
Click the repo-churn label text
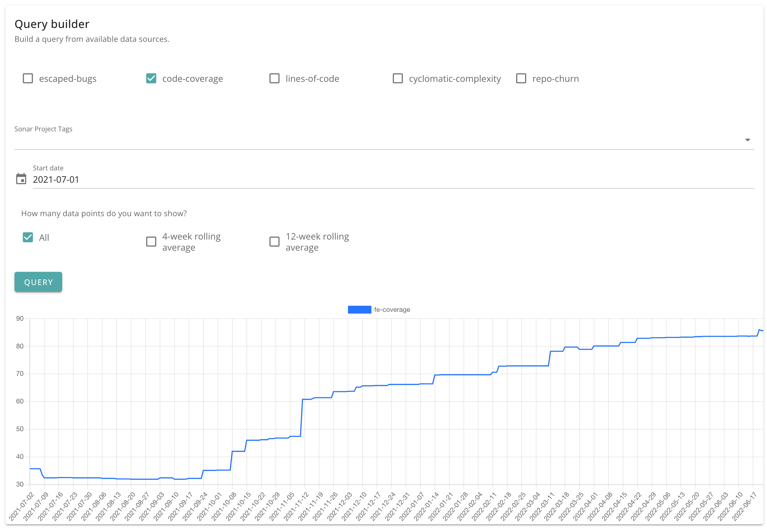pyautogui.click(x=556, y=79)
